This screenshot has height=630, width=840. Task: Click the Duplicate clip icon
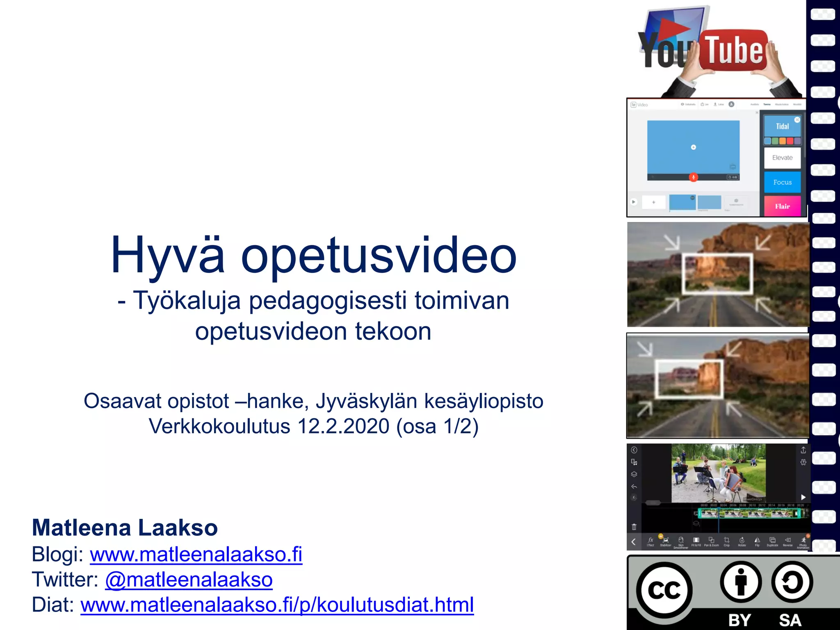[772, 541]
